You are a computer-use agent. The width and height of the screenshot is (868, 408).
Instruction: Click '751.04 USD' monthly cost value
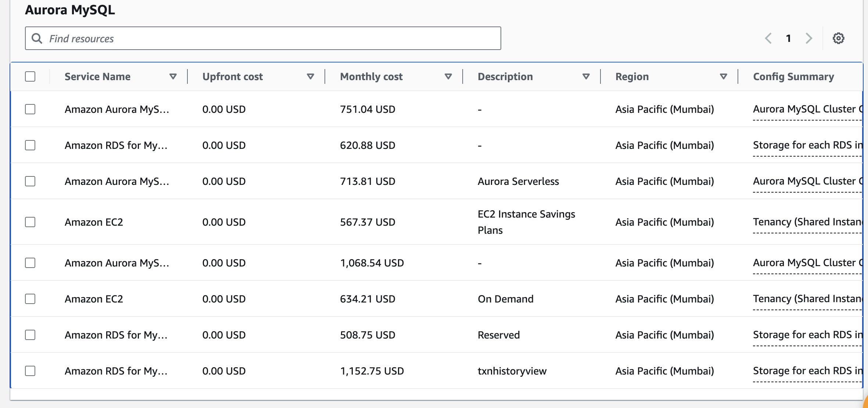pyautogui.click(x=367, y=109)
